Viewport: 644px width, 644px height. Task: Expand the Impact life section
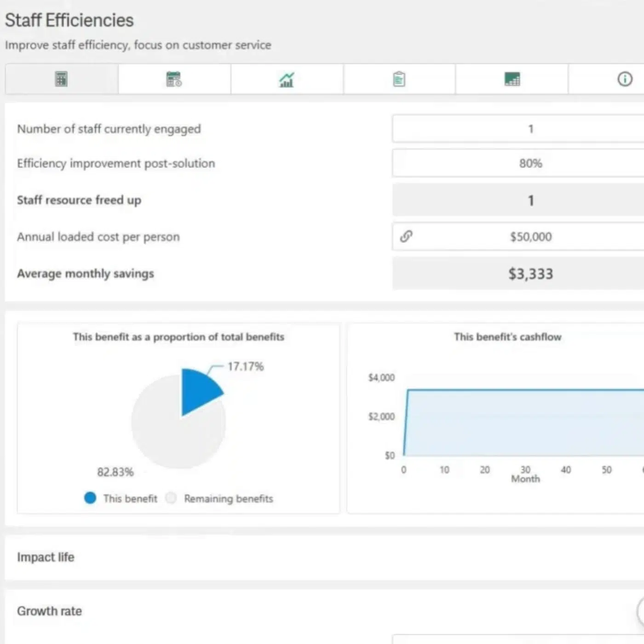click(x=46, y=557)
